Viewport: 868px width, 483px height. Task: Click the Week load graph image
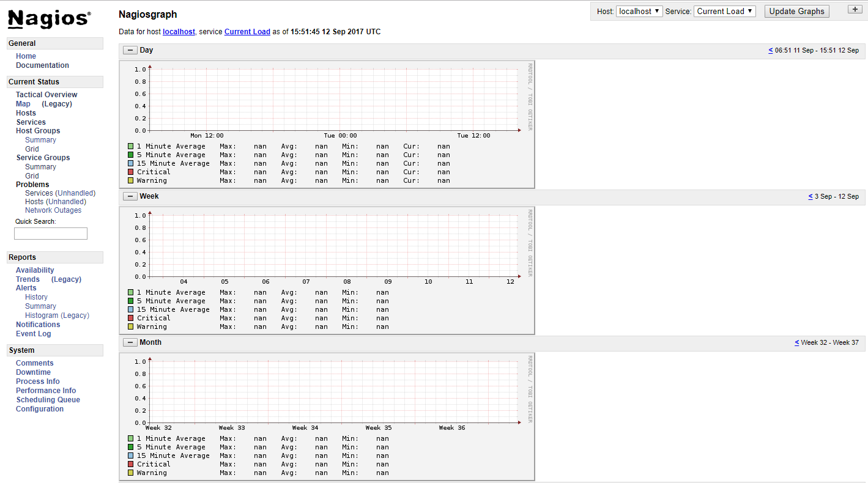[x=327, y=270]
